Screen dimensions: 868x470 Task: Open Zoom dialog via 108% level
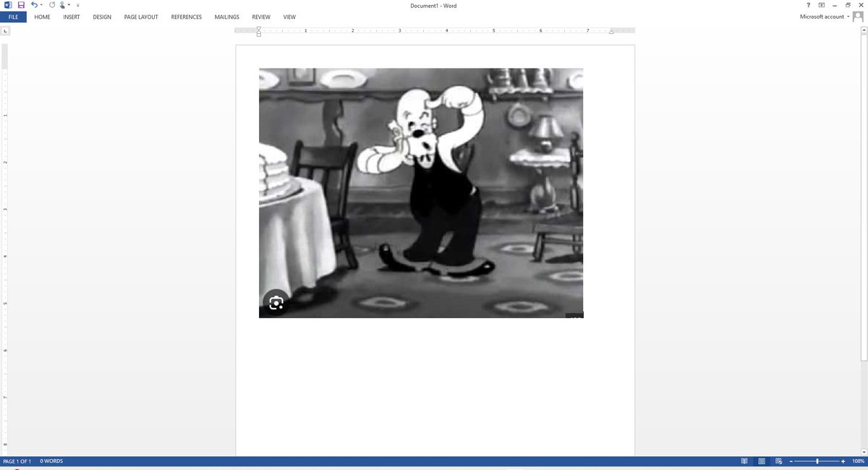click(858, 461)
